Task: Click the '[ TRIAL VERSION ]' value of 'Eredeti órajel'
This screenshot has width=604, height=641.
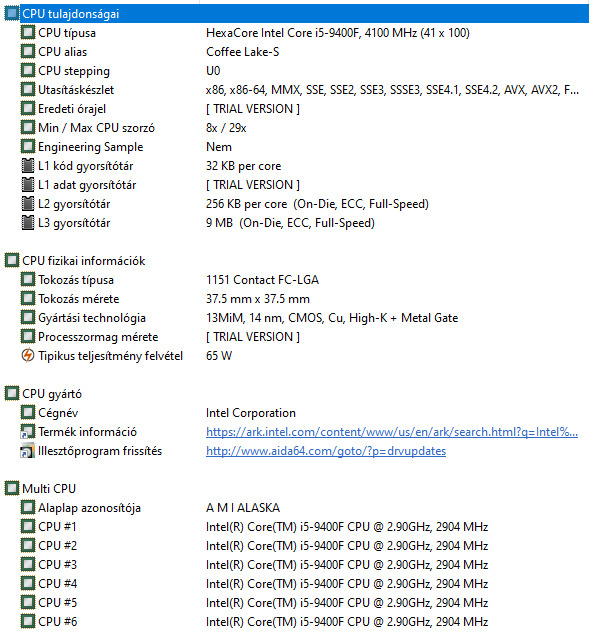Action: pyautogui.click(x=253, y=109)
